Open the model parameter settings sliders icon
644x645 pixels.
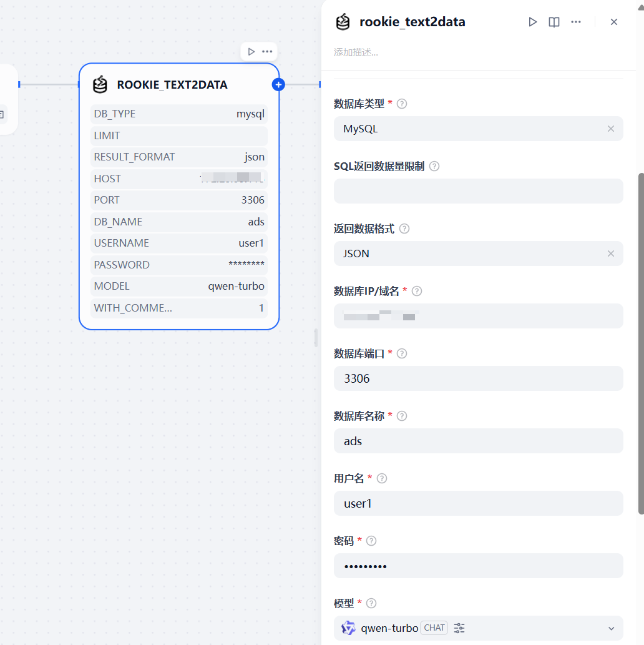(x=459, y=628)
